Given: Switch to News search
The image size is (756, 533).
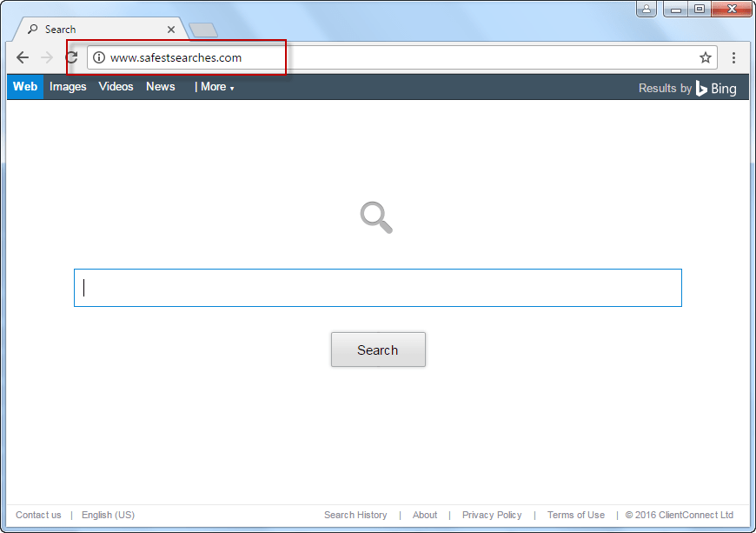Looking at the screenshot, I should [x=161, y=87].
